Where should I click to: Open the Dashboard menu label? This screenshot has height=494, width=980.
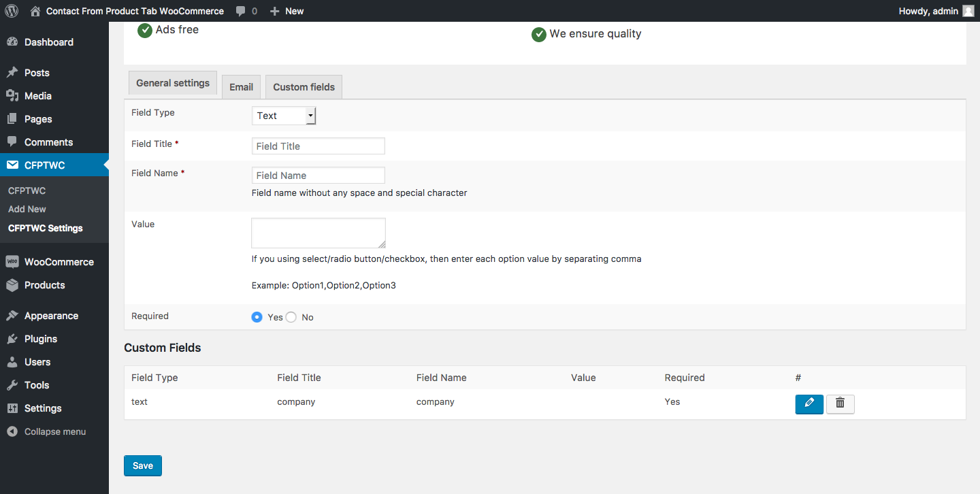[x=49, y=42]
